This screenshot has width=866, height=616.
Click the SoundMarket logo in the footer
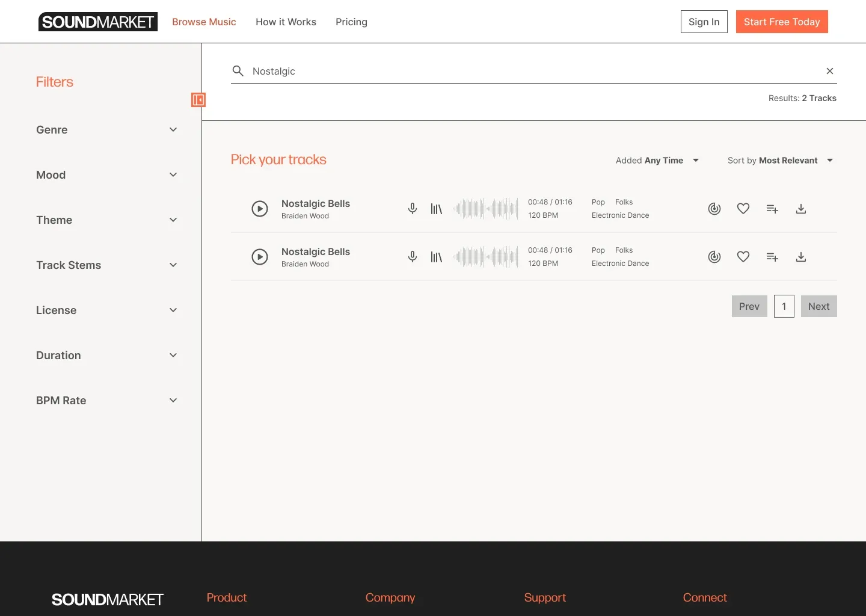(108, 599)
